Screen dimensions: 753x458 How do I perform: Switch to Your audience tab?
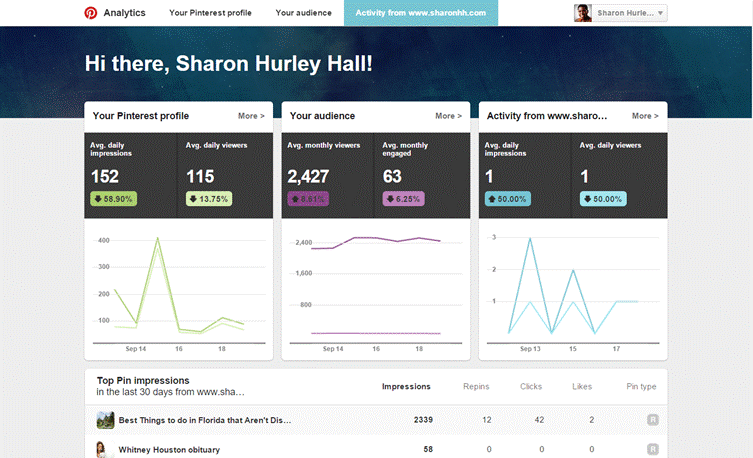pos(304,13)
